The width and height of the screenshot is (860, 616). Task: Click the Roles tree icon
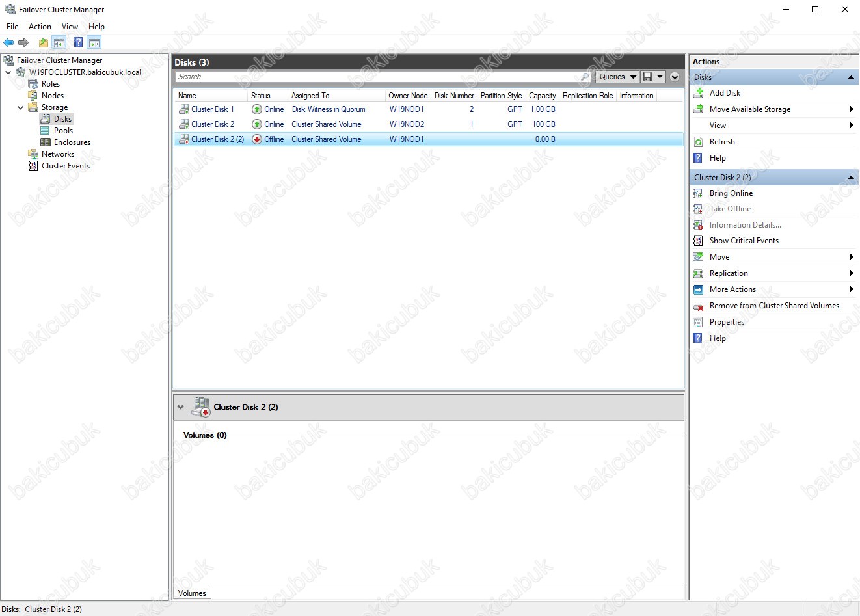point(33,84)
